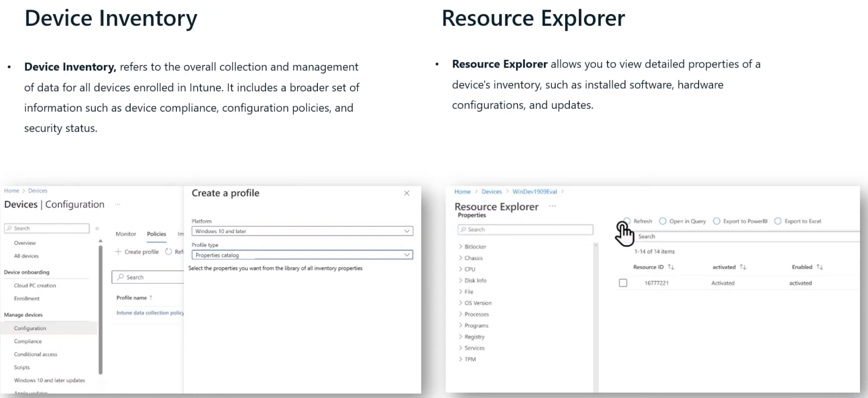Open the Enrollment menu item

[x=27, y=299]
